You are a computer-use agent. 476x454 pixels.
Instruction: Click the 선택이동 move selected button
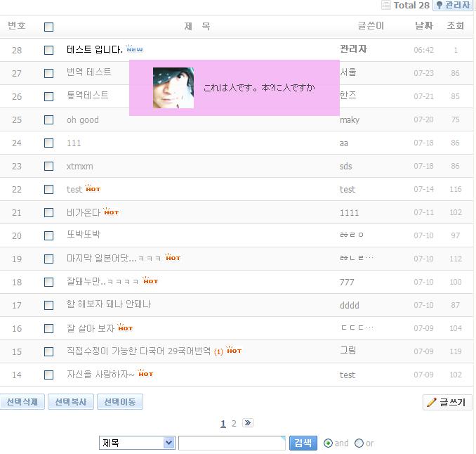click(x=120, y=402)
